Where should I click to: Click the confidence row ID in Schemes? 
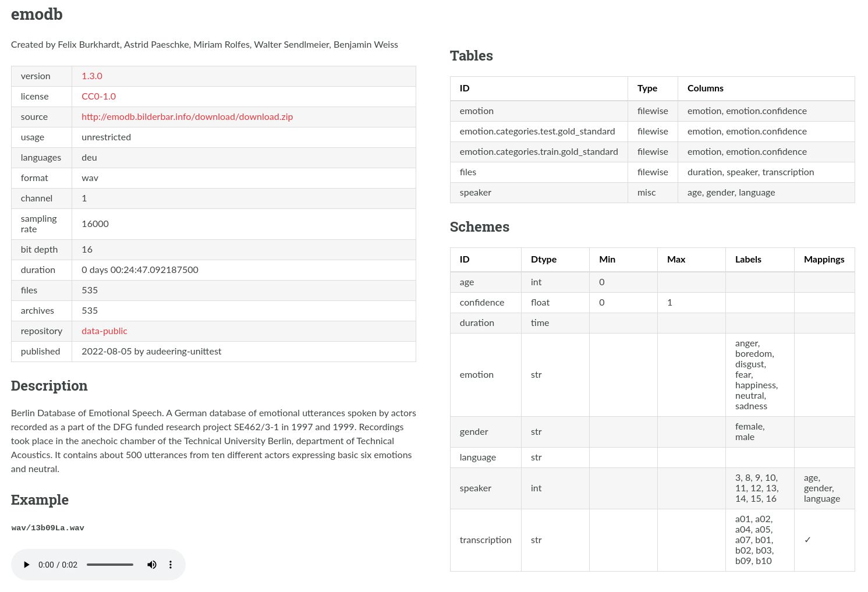481,303
